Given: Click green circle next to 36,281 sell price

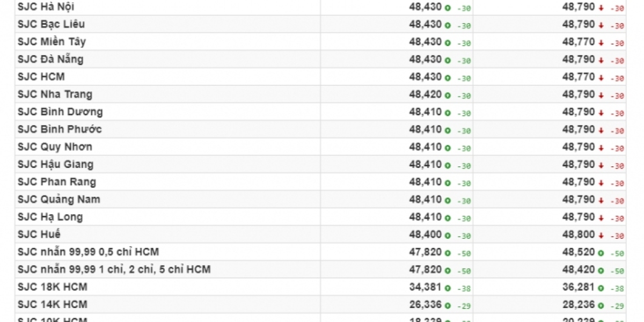Looking at the screenshot, I should [x=601, y=288].
